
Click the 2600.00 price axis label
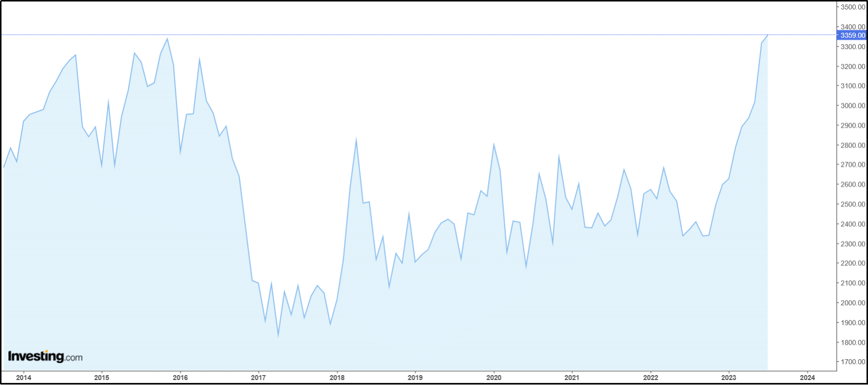853,184
